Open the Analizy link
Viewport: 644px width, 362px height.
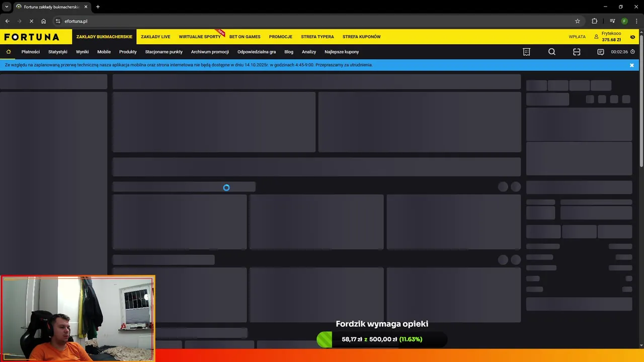[x=309, y=52]
